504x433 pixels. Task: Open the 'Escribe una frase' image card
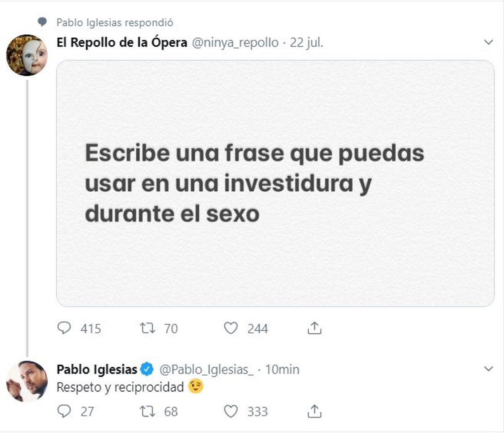275,183
